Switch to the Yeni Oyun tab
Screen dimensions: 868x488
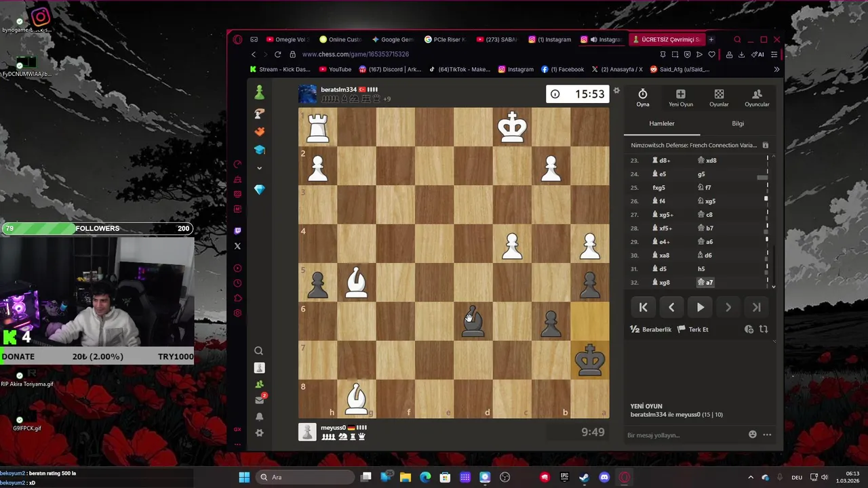(x=680, y=98)
